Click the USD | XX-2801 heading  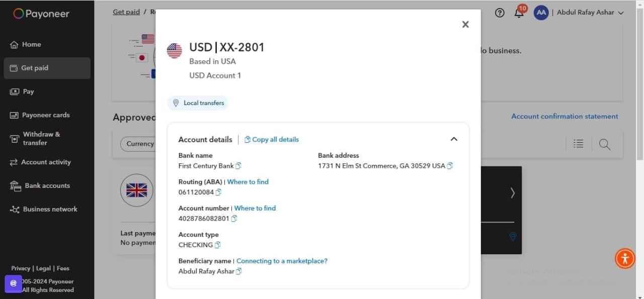tap(227, 47)
